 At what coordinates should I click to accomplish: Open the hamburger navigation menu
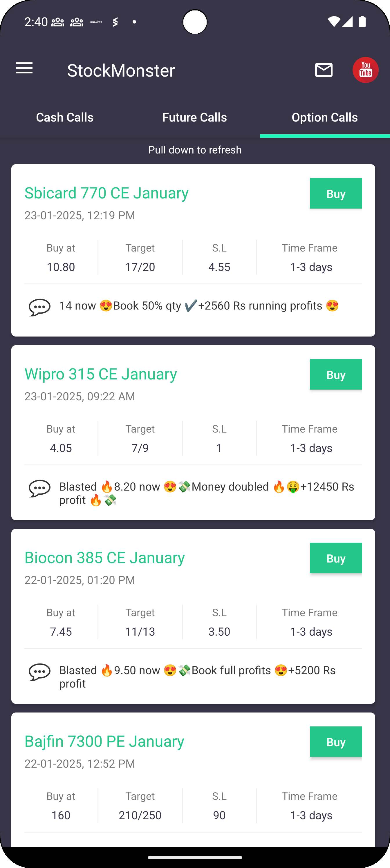[24, 68]
